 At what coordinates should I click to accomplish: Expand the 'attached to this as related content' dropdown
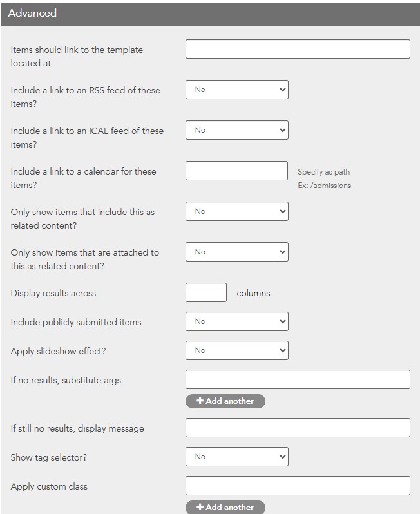pos(236,252)
